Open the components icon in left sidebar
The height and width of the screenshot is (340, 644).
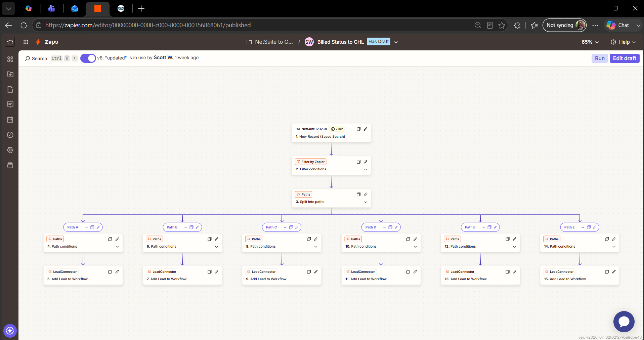tap(10, 59)
